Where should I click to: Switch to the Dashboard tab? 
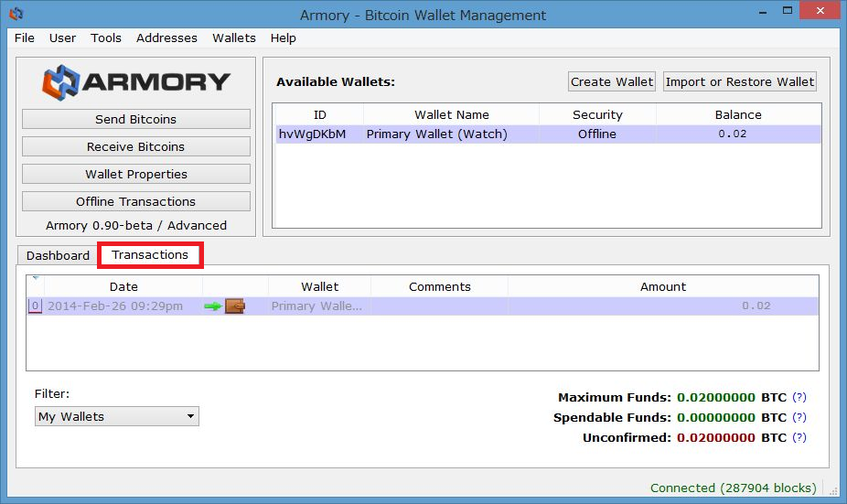click(x=58, y=255)
